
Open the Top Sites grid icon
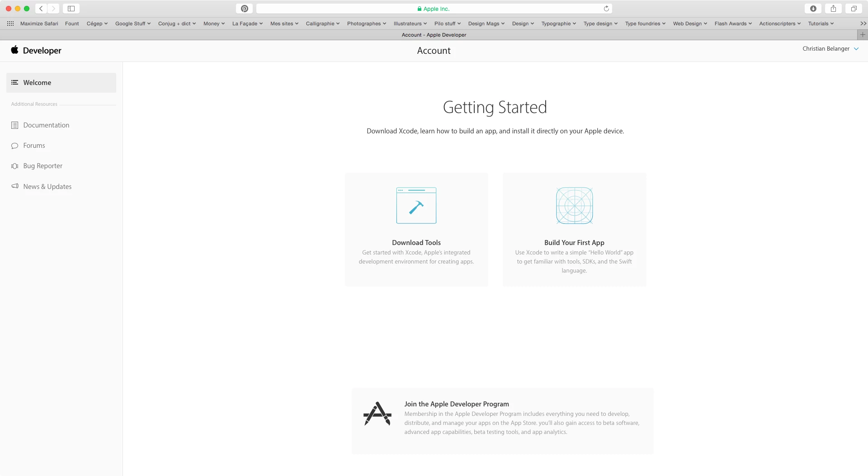point(10,24)
